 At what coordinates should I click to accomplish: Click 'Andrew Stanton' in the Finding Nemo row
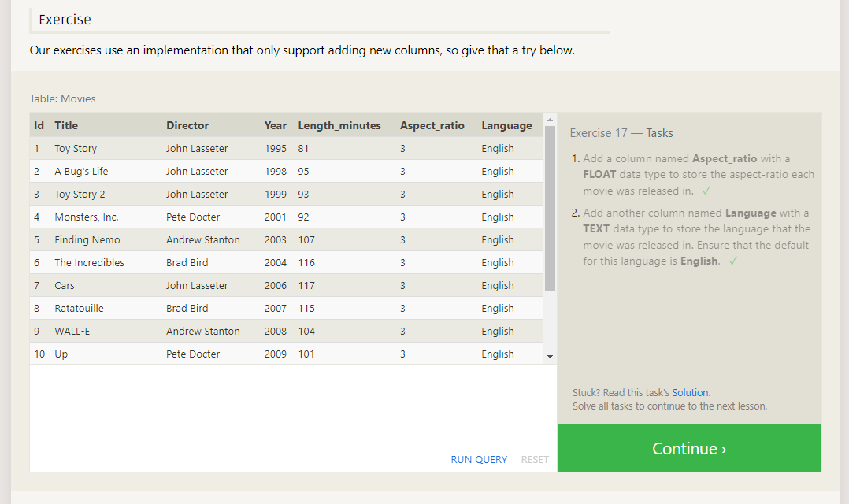coord(203,239)
